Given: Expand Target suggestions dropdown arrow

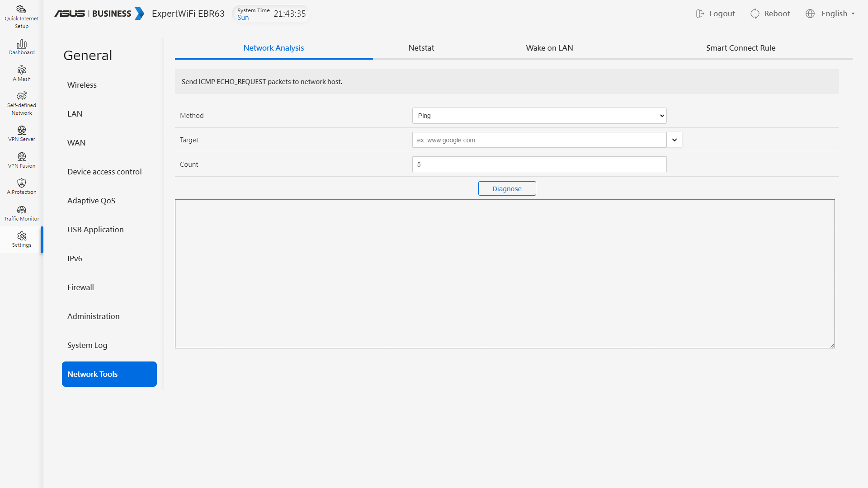Looking at the screenshot, I should (674, 140).
